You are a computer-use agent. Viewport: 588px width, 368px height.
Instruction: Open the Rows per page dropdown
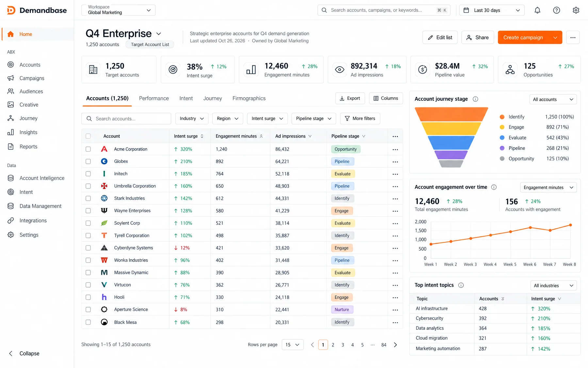(293, 345)
